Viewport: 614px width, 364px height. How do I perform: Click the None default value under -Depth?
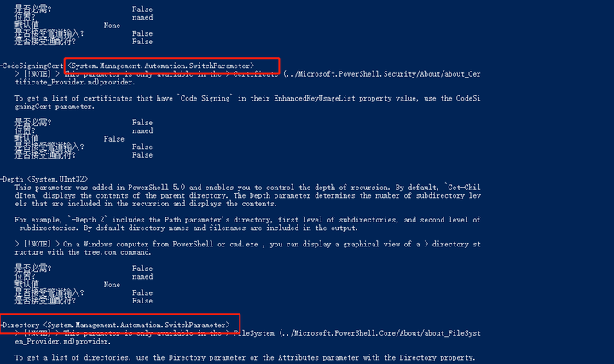click(x=112, y=285)
